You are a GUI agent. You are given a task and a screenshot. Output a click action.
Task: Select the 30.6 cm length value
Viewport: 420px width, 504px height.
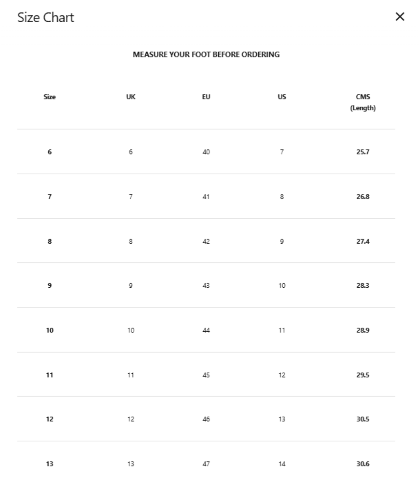pos(363,464)
